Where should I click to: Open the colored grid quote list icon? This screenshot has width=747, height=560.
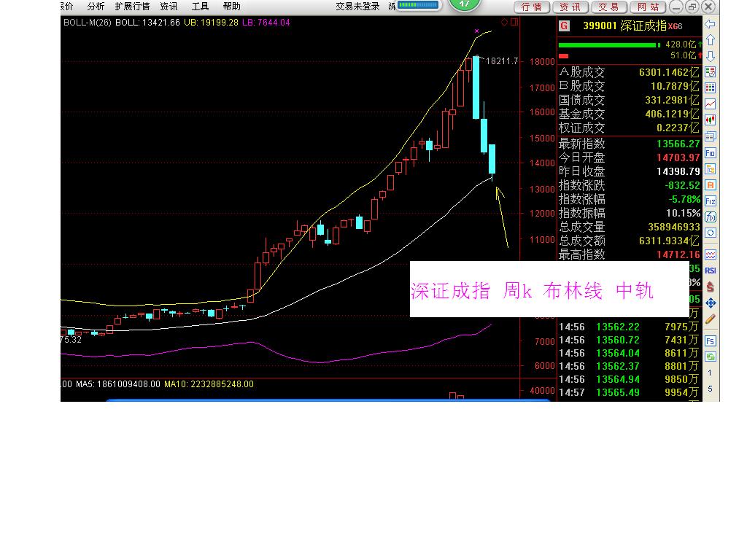pyautogui.click(x=710, y=88)
